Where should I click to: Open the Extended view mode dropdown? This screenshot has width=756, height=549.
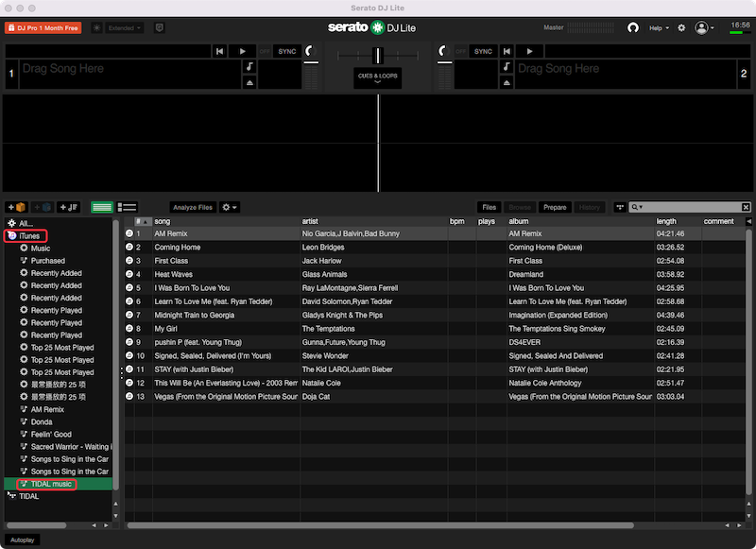click(125, 28)
